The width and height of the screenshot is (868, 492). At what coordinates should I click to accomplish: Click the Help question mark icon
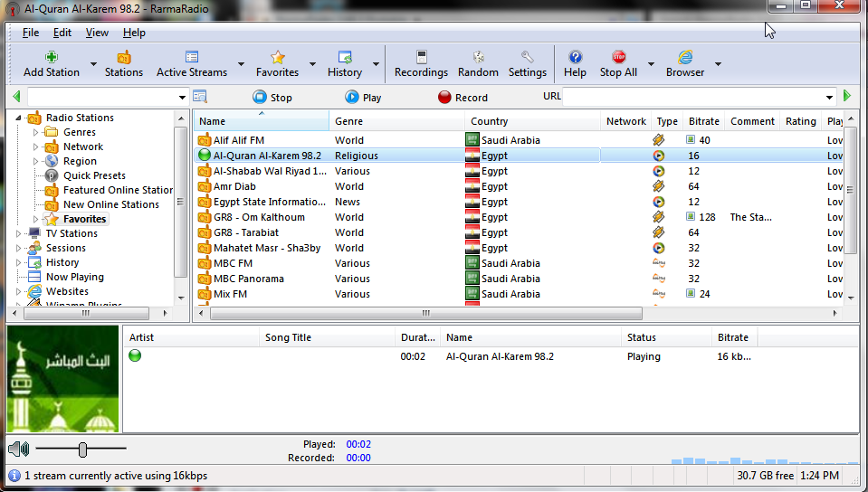point(575,57)
